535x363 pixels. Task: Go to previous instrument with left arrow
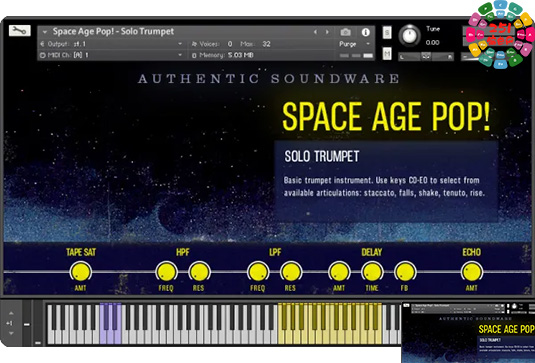click(x=315, y=32)
